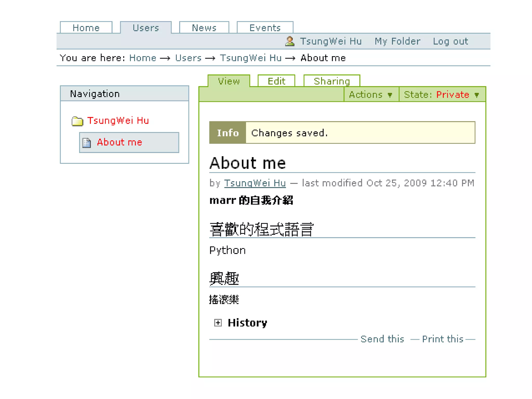
Task: Expand the History section plus icon
Action: click(x=218, y=323)
